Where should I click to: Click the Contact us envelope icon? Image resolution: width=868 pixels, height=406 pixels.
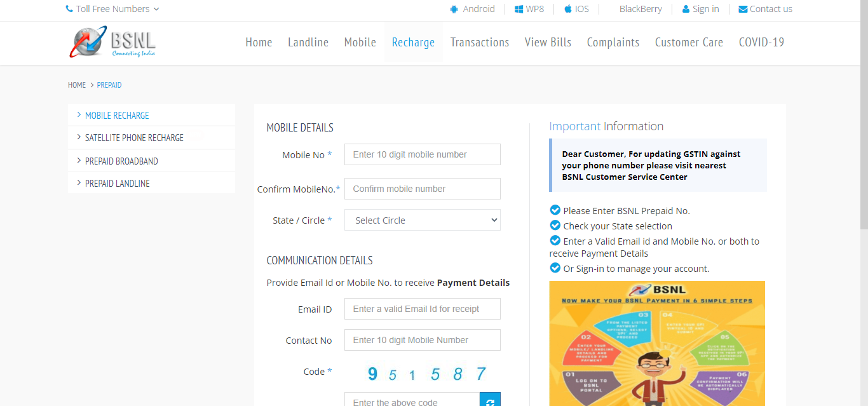[x=743, y=9]
